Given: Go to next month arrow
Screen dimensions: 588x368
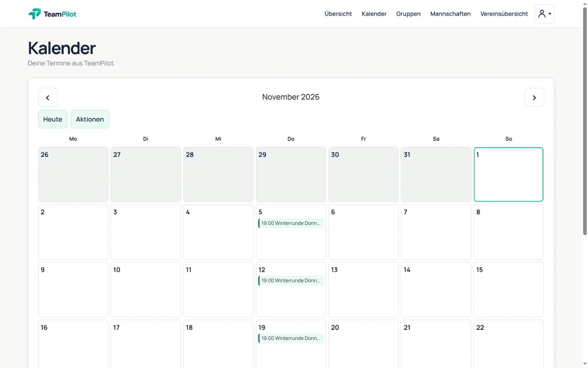Looking at the screenshot, I should coord(534,98).
